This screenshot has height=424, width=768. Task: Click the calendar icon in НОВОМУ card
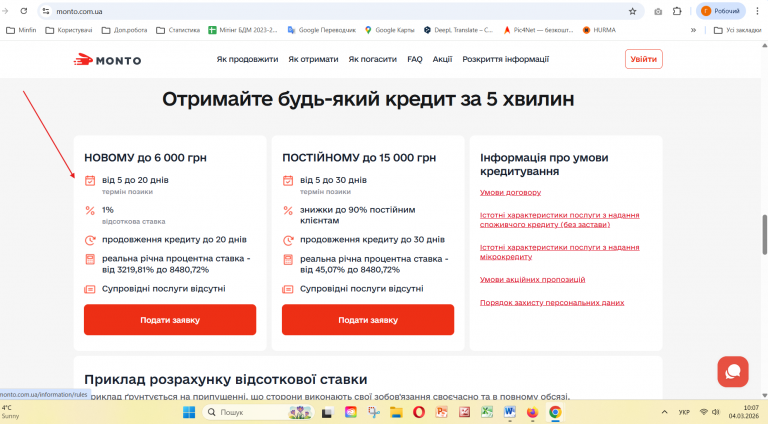[90, 181]
